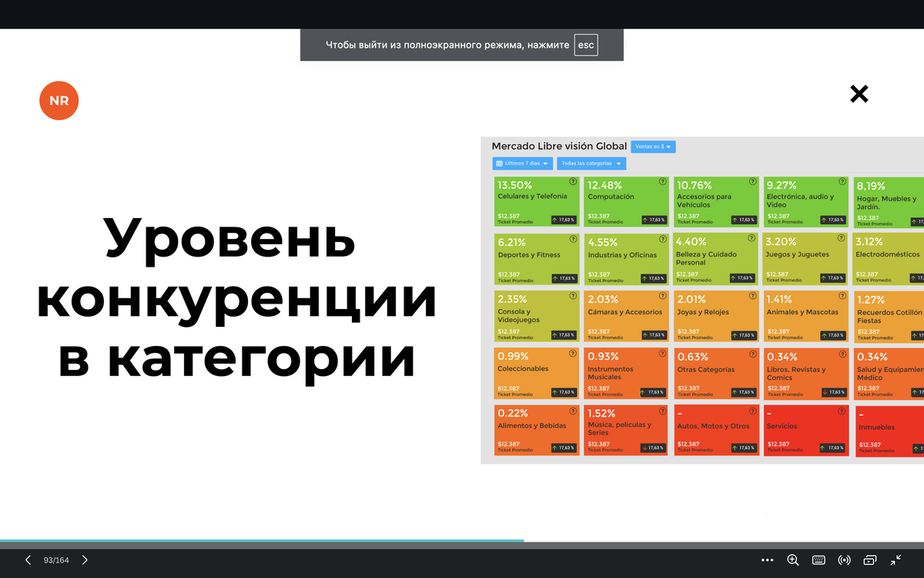This screenshot has height=578, width=924.
Task: Click help icon on Juegos y Juguetes card
Action: (841, 238)
